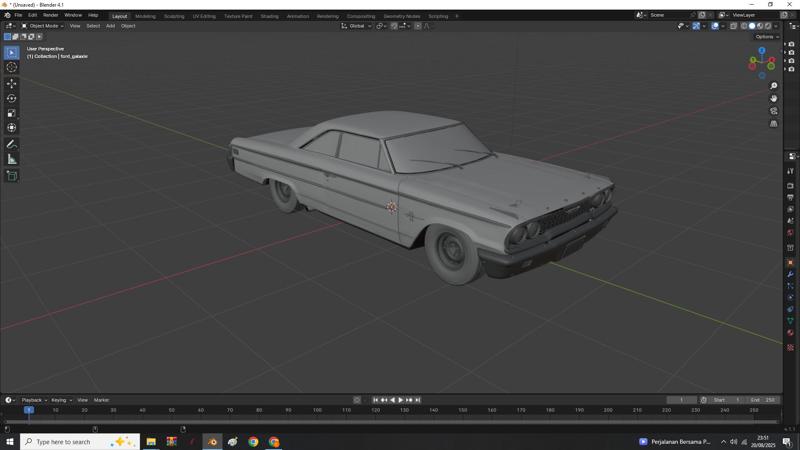Switch perspective/orthographic grid icon
Viewport: 800px width, 450px height.
tap(773, 123)
